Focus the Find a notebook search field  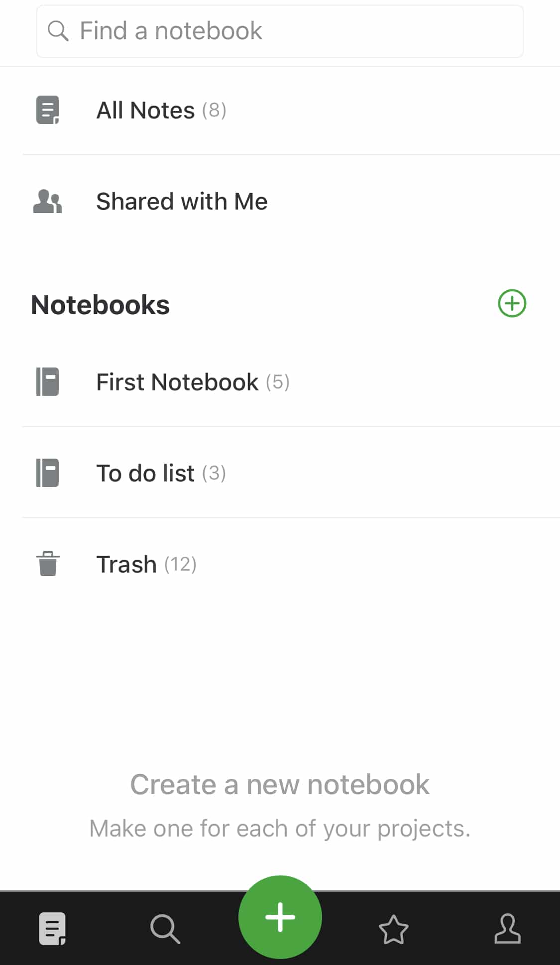point(280,31)
